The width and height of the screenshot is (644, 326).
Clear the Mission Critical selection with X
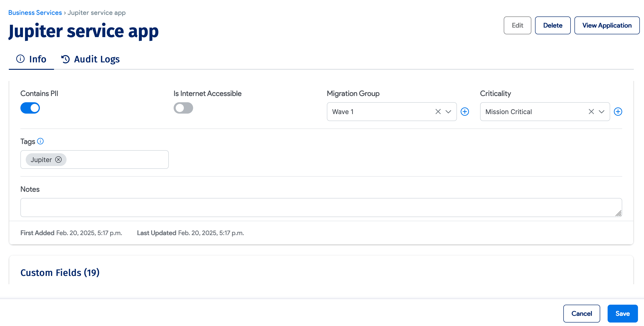coord(591,112)
